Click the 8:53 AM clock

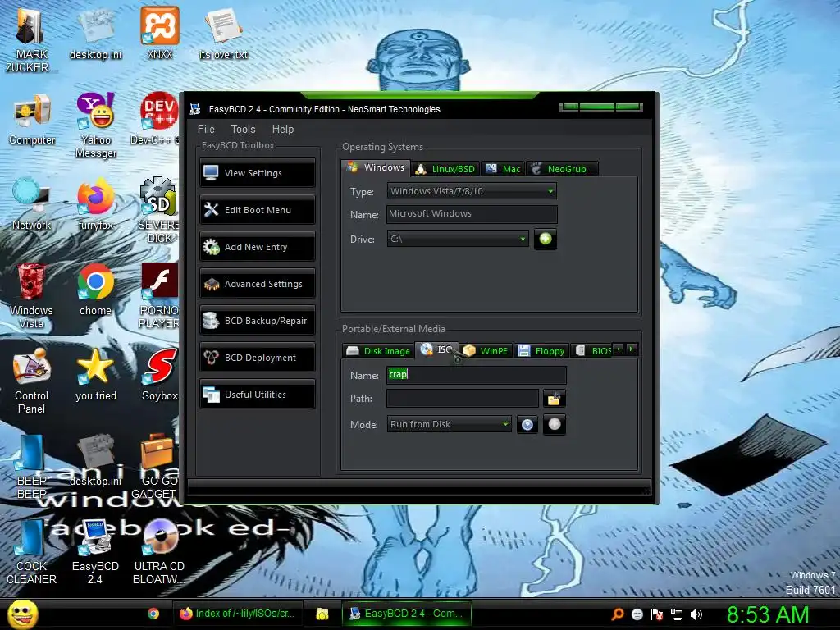(768, 614)
